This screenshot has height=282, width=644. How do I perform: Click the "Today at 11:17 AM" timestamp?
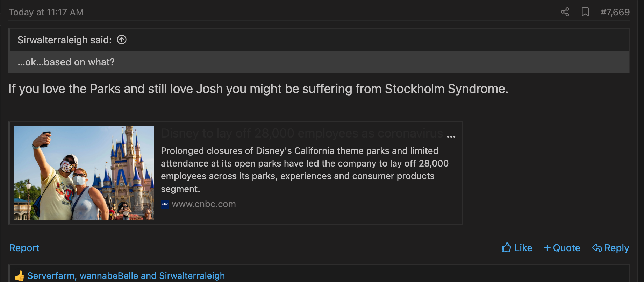click(x=46, y=12)
